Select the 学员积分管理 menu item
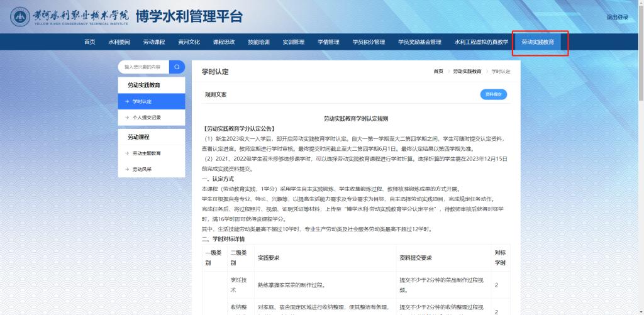 click(x=369, y=42)
